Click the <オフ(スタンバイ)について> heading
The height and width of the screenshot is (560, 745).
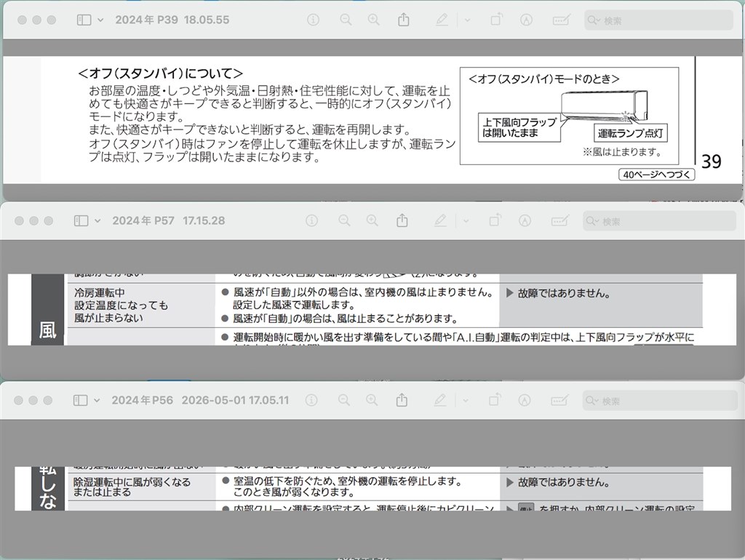pyautogui.click(x=161, y=73)
